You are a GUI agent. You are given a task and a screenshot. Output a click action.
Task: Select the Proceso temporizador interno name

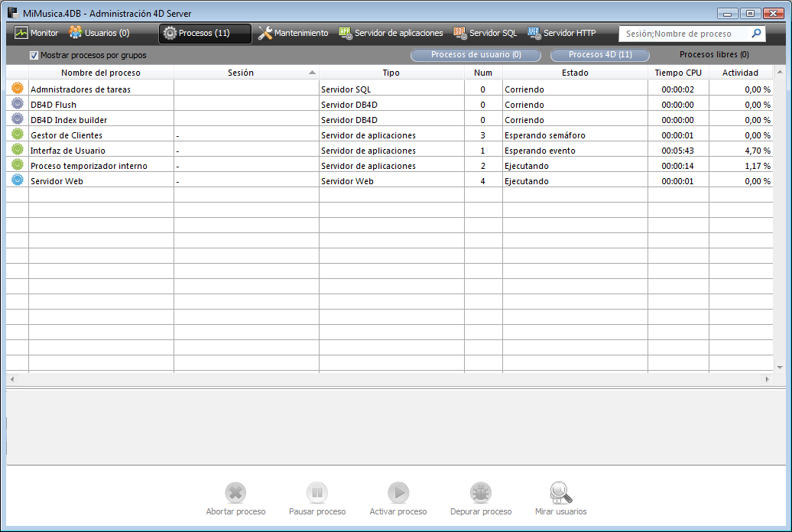click(89, 166)
